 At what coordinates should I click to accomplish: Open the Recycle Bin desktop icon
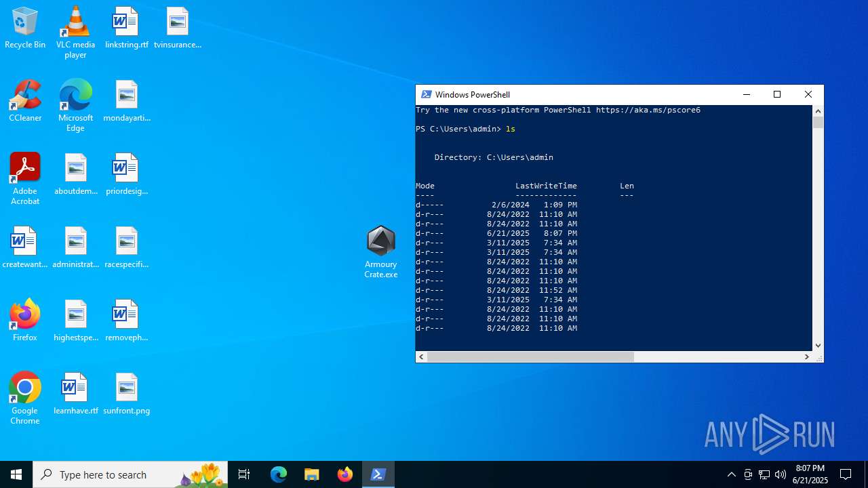pos(25,28)
